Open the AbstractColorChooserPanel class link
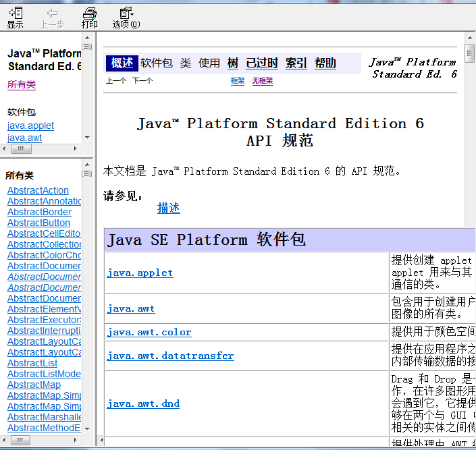Screen dimensions: 476x450 44,255
